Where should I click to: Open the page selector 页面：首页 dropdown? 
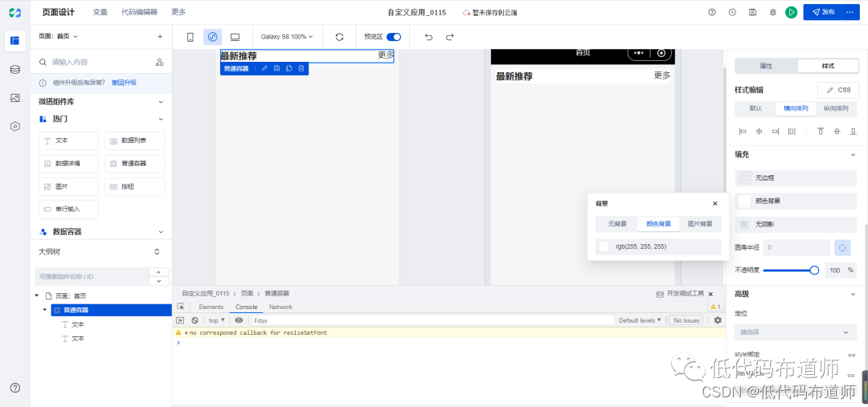click(x=58, y=36)
